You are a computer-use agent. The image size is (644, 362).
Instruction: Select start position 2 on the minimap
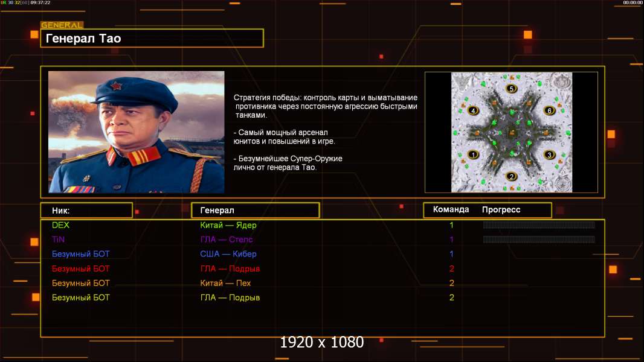point(511,177)
